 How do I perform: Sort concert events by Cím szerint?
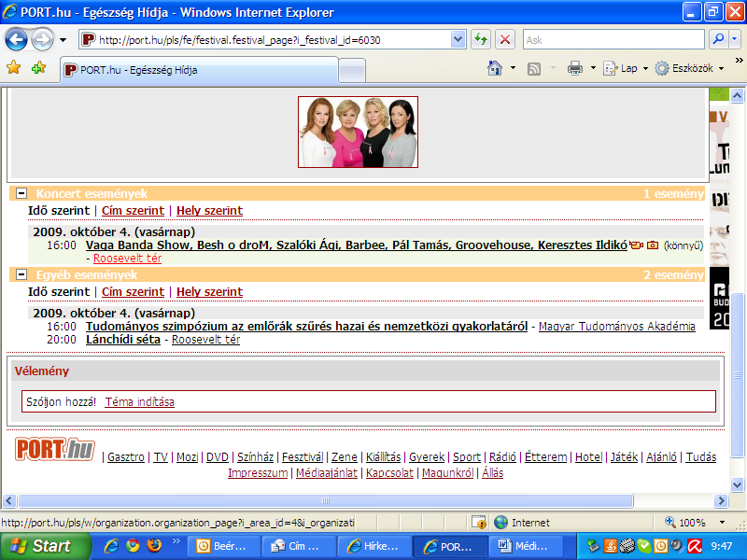point(133,211)
